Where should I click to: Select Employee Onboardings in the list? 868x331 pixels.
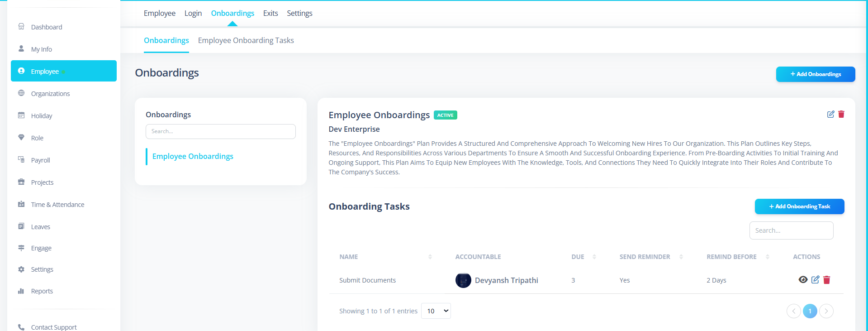[x=193, y=156]
